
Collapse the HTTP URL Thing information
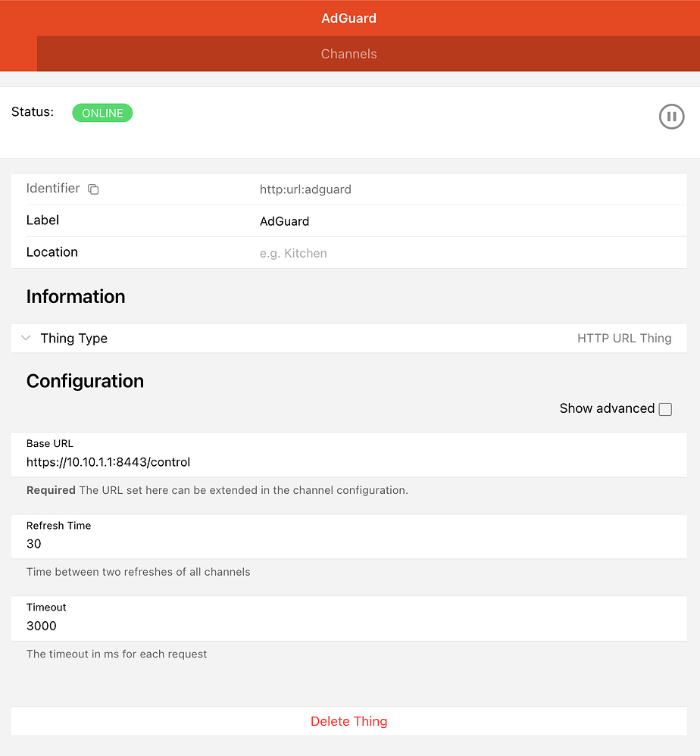(25, 339)
